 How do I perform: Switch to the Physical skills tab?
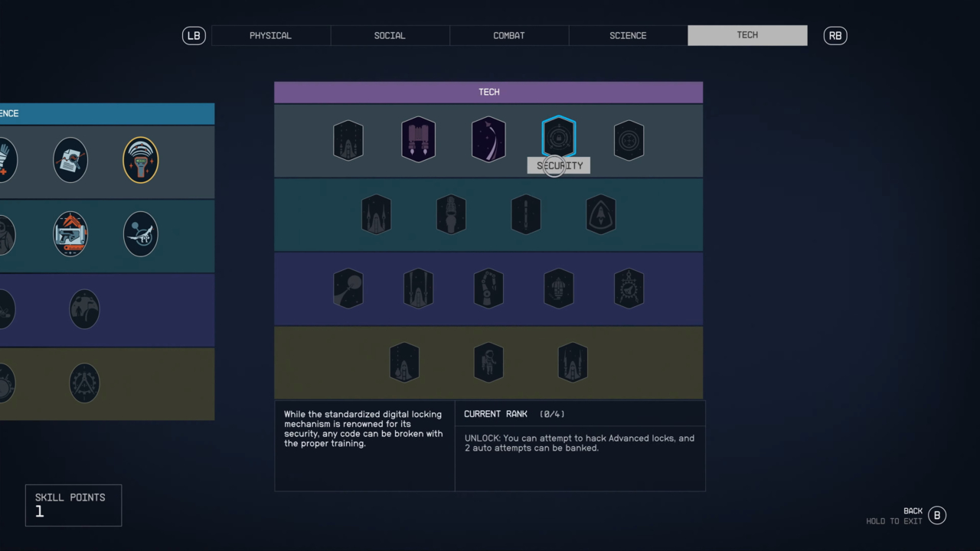(x=270, y=35)
